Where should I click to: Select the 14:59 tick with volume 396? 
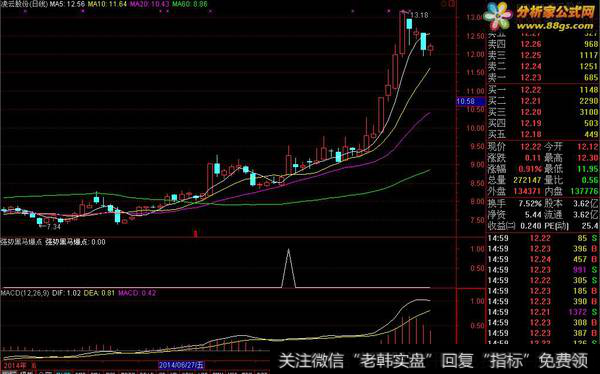click(543, 249)
